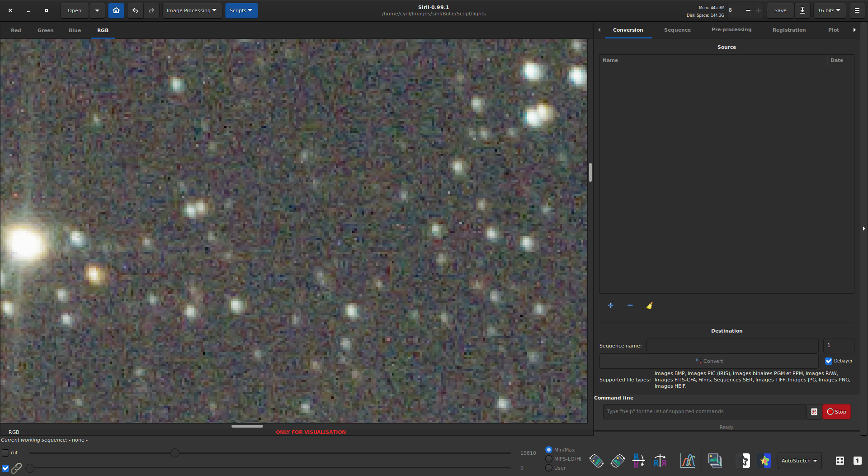Select the User radio button
868x476 pixels.
click(549, 468)
